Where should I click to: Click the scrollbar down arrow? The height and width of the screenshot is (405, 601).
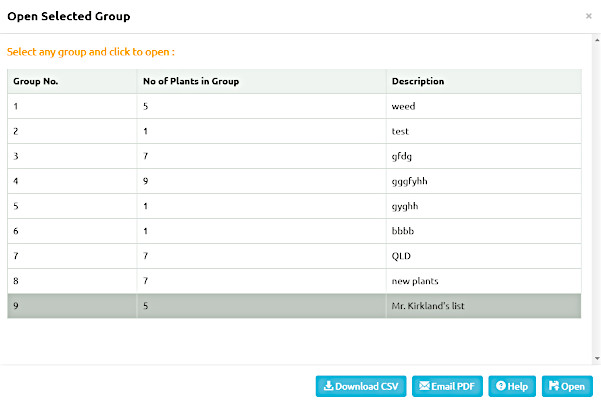(x=597, y=359)
